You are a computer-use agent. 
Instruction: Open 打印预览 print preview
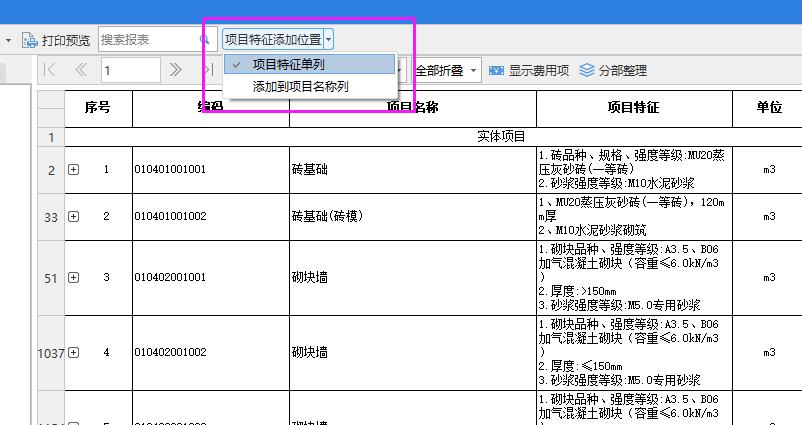[x=55, y=40]
